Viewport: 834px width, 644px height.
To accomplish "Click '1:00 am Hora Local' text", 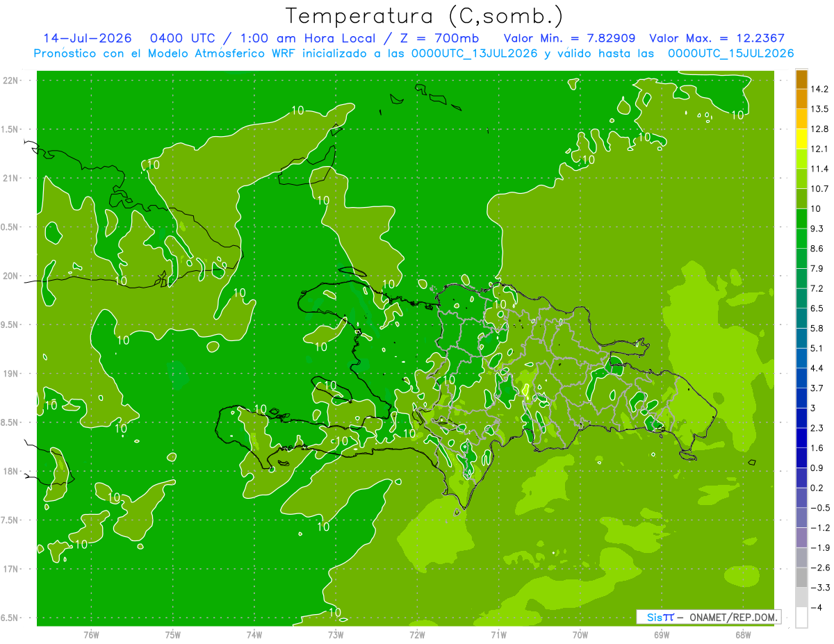I will pyautogui.click(x=307, y=38).
